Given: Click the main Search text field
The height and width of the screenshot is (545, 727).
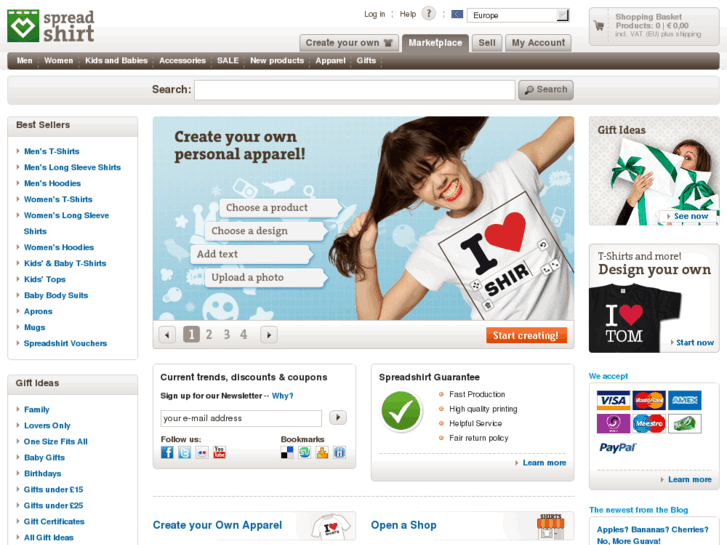Looking at the screenshot, I should 355,90.
